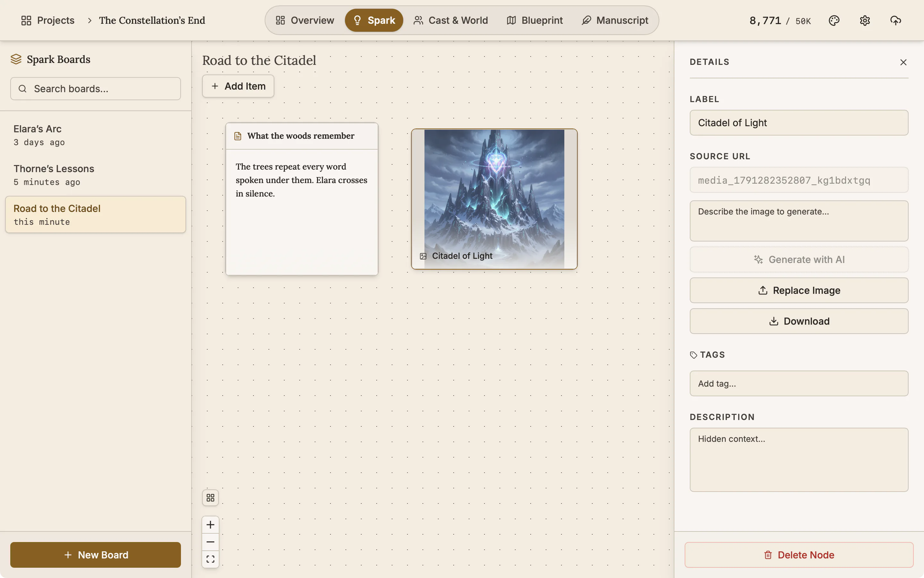Edit the Label field Citadel of Light
The height and width of the screenshot is (578, 924).
click(x=799, y=123)
